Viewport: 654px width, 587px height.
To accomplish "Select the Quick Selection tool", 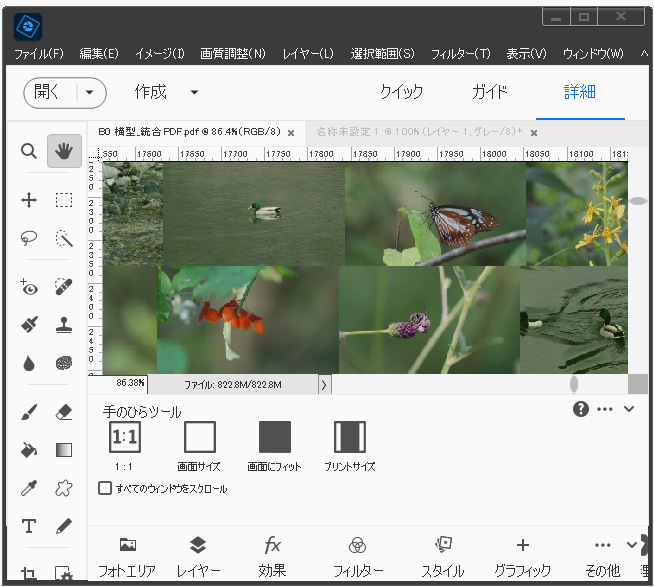I will coord(64,238).
